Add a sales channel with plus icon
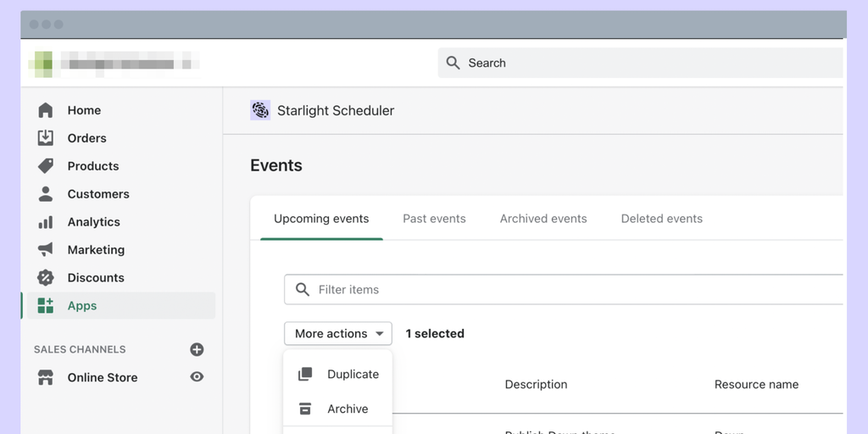868x434 pixels. [x=197, y=349]
